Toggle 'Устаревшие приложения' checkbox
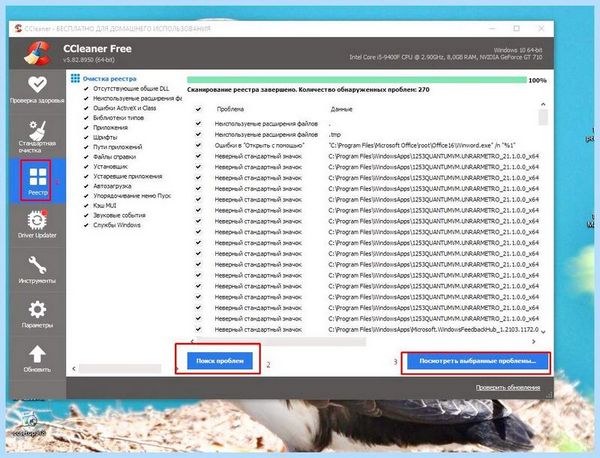Image resolution: width=600 pixels, height=458 pixels. click(86, 176)
